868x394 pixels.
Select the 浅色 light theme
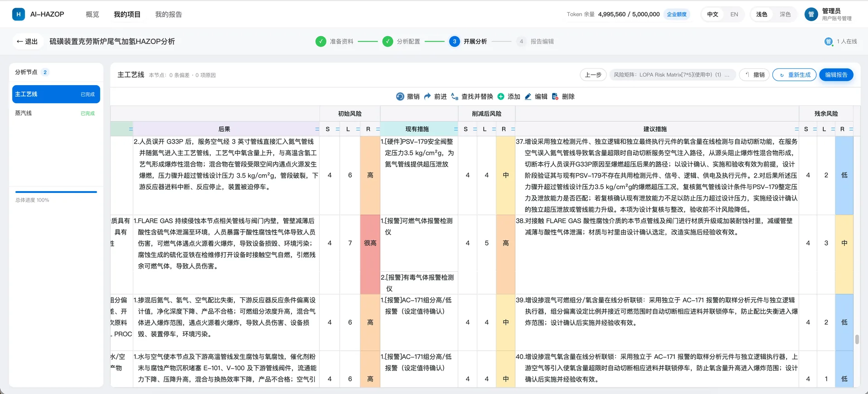[762, 14]
